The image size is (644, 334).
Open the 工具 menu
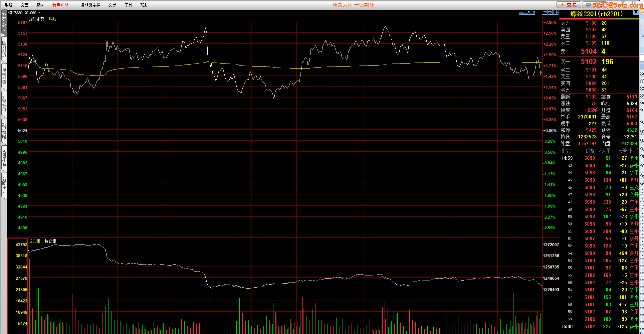pos(128,5)
